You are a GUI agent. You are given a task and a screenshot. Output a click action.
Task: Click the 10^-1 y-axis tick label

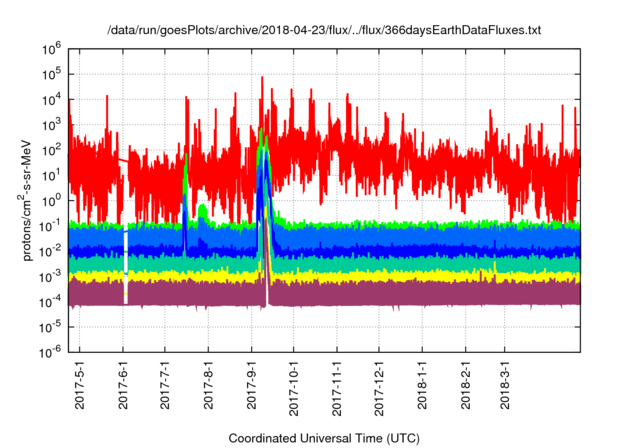click(x=50, y=226)
